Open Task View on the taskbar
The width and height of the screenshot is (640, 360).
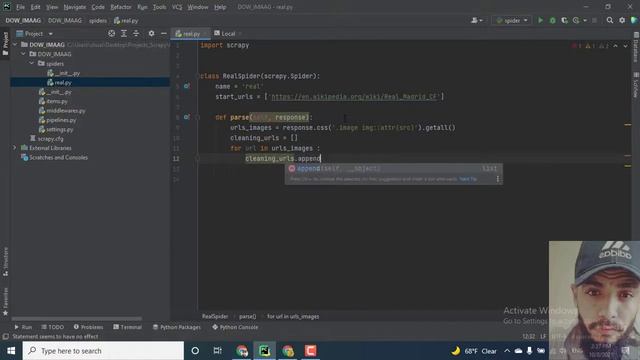pyautogui.click(x=218, y=351)
